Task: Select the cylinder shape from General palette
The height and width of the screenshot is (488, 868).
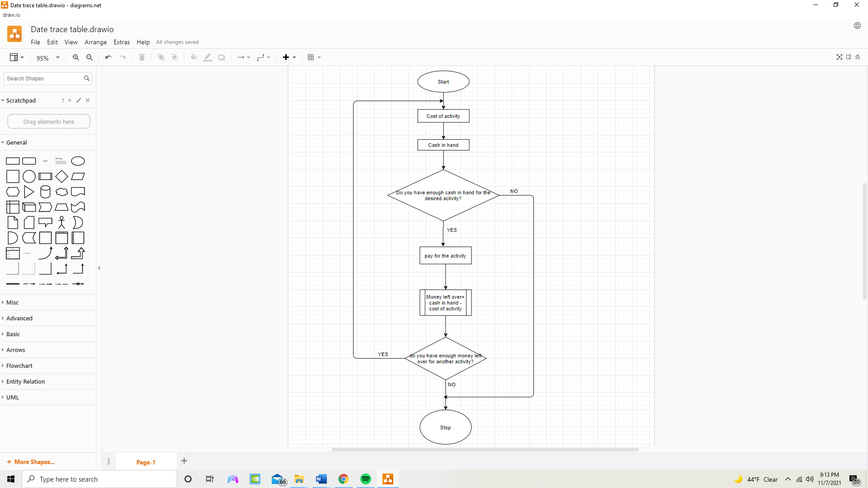Action: tap(45, 192)
